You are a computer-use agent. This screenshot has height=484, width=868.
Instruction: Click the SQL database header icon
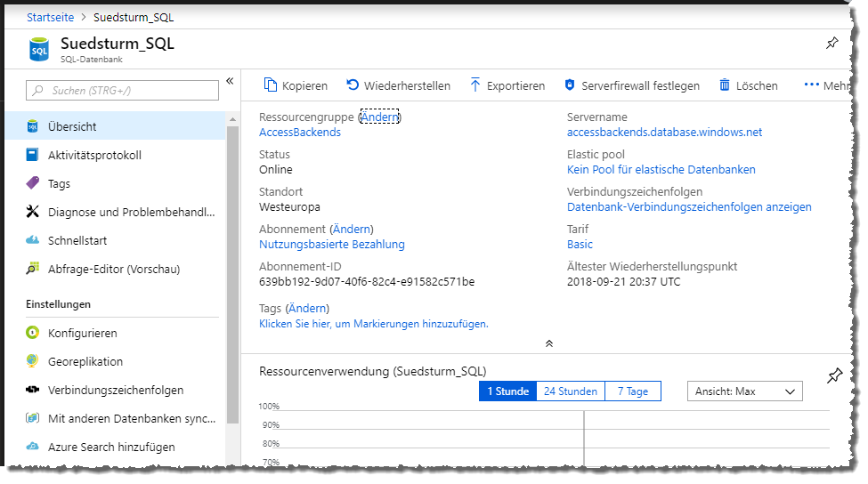[39, 49]
